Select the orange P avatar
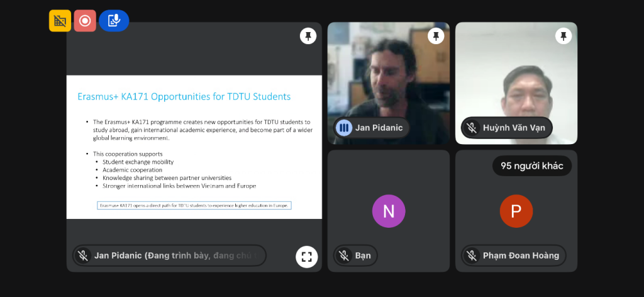The image size is (644, 297). click(x=516, y=211)
